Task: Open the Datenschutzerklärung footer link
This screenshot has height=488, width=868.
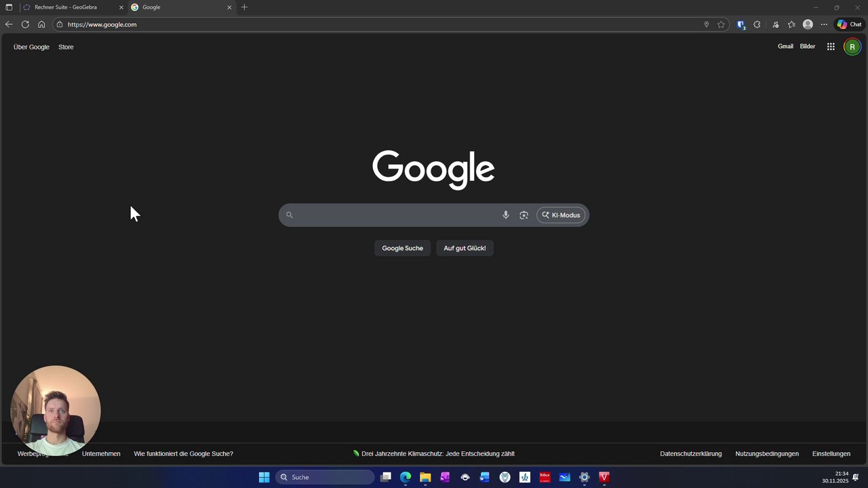Action: point(691,453)
